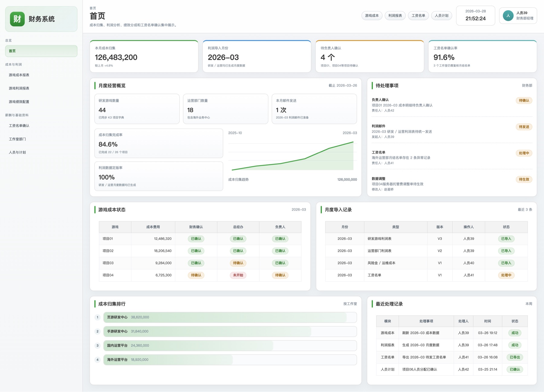Open the 人员计划 header shortcut

pyautogui.click(x=441, y=16)
